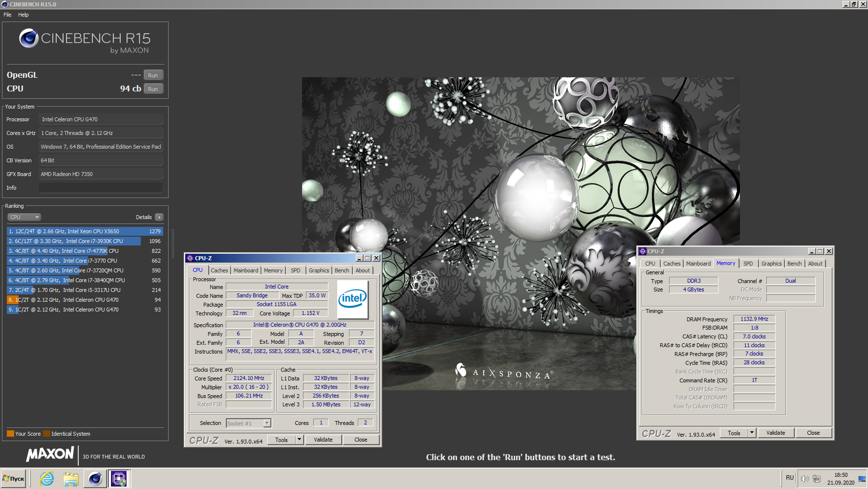Switch to Memory tab in left CPU-Z
Image resolution: width=868 pixels, height=489 pixels.
tap(273, 270)
